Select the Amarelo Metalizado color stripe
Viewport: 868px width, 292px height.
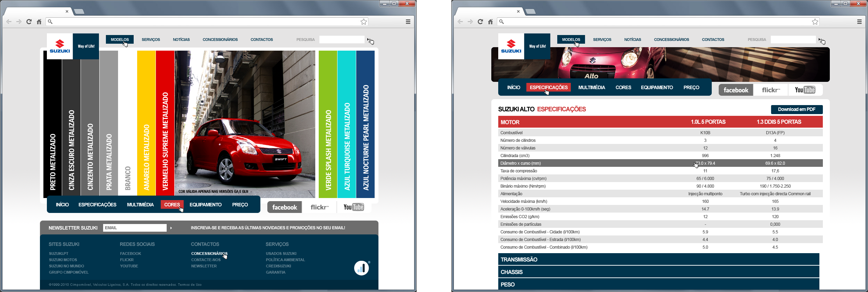(146, 123)
